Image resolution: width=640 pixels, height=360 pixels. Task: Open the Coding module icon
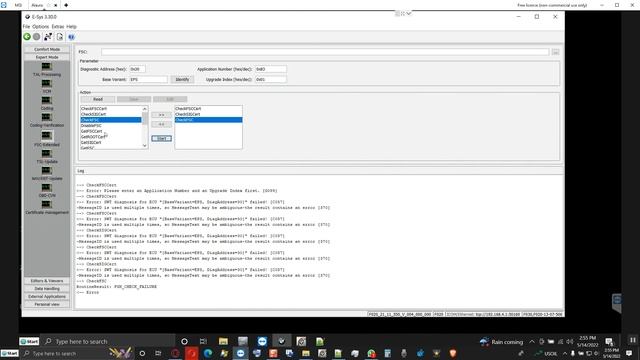47,100
